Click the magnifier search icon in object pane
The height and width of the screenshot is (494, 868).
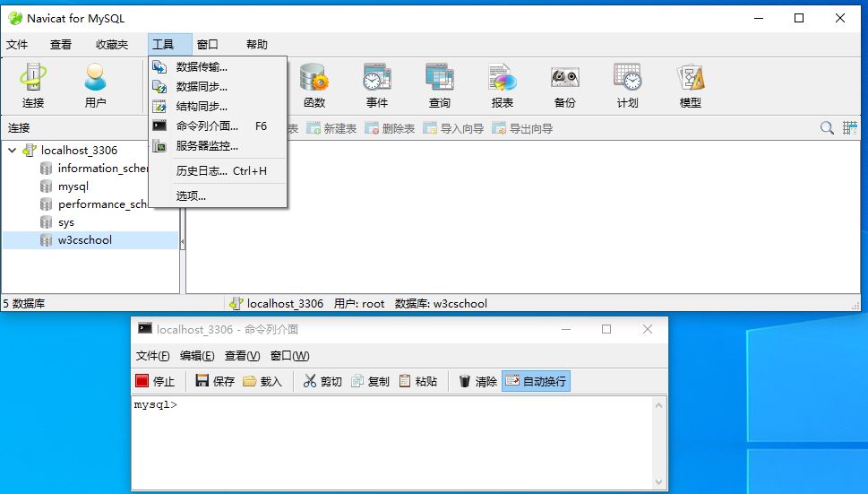tap(827, 128)
